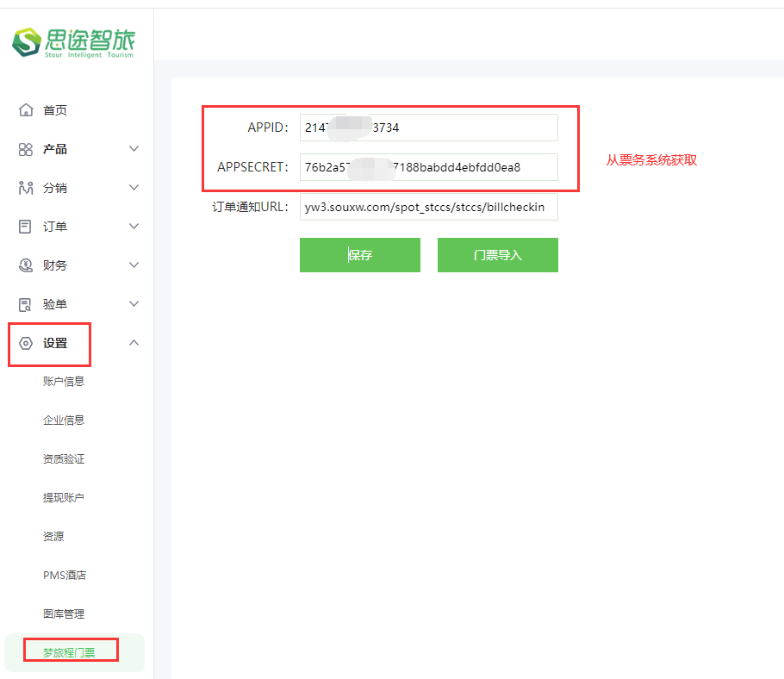This screenshot has height=679, width=784.
Task: Open the 企业信息 submenu item
Action: (x=64, y=420)
